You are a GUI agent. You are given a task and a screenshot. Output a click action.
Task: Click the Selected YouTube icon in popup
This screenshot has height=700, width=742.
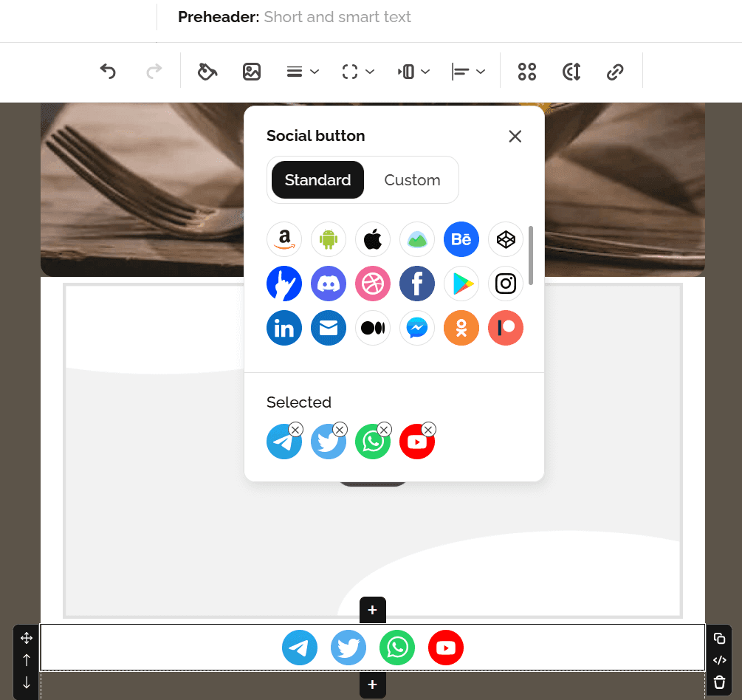tap(416, 442)
